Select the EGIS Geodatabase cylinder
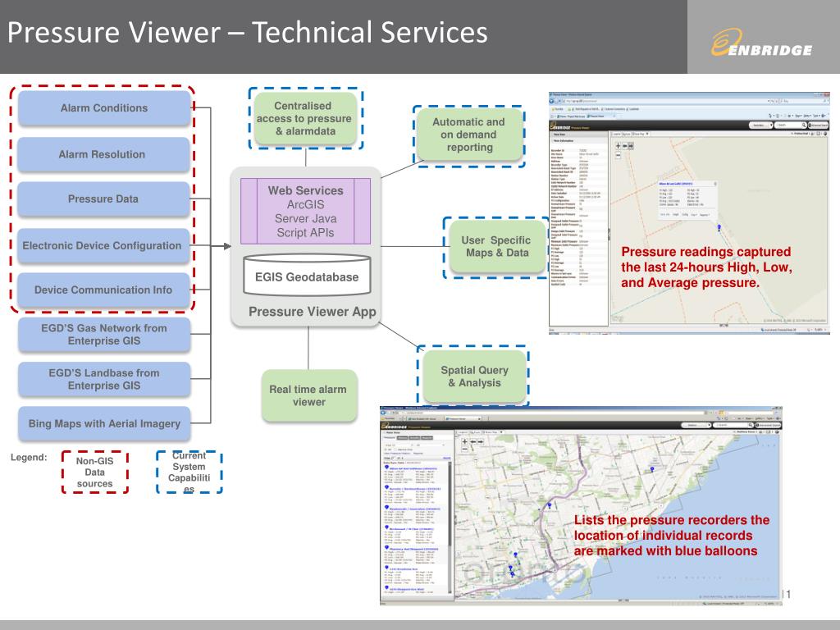Viewport: 840px width, 630px height. [x=307, y=276]
